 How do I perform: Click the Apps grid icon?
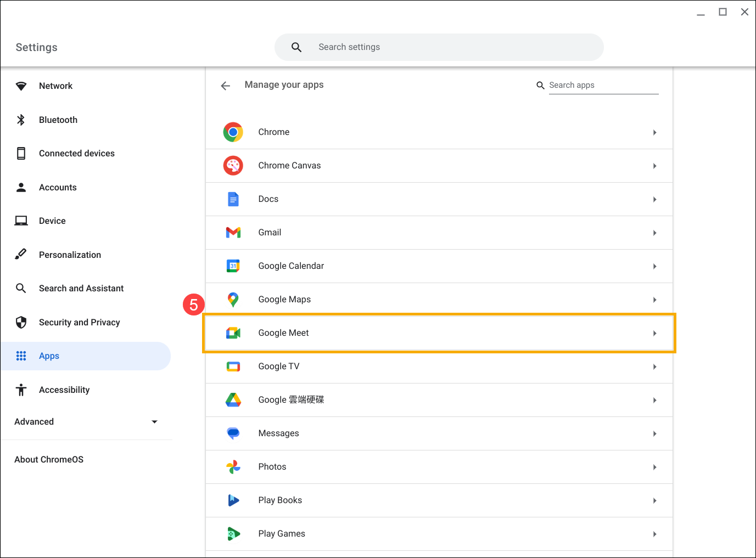[x=21, y=356]
